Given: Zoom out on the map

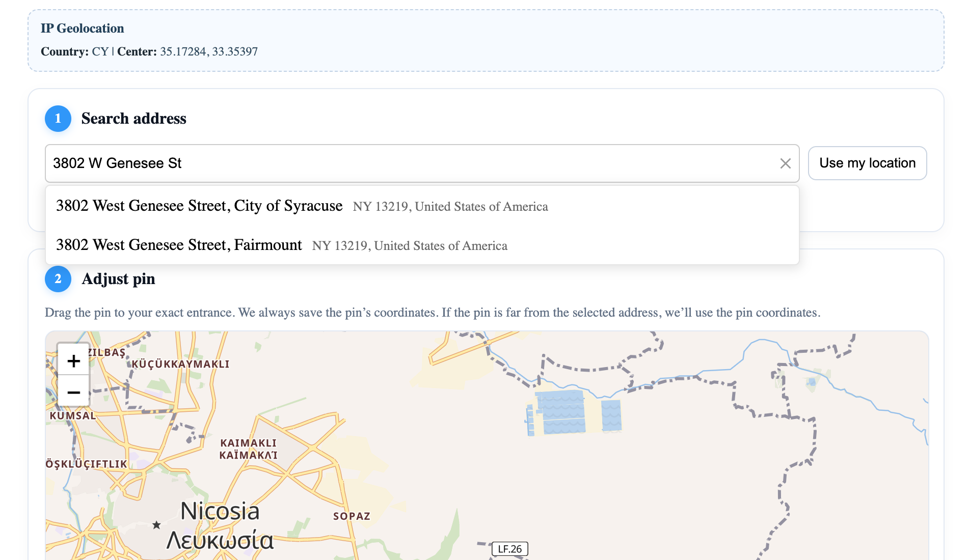Looking at the screenshot, I should 73,392.
